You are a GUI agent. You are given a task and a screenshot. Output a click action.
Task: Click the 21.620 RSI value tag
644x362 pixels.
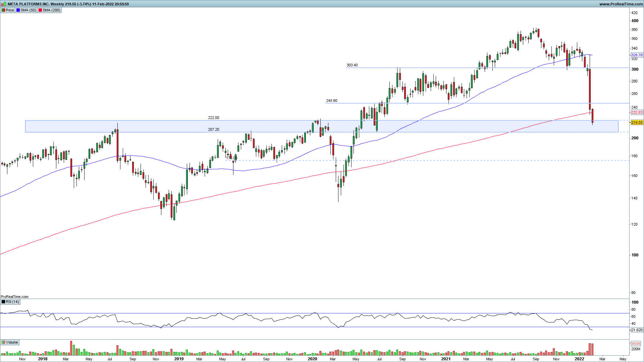coord(637,330)
